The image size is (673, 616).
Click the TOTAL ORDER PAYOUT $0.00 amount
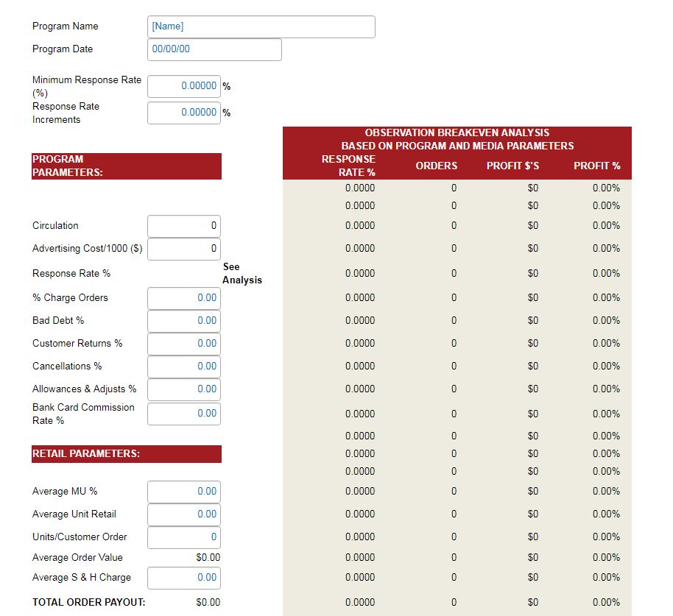click(208, 602)
